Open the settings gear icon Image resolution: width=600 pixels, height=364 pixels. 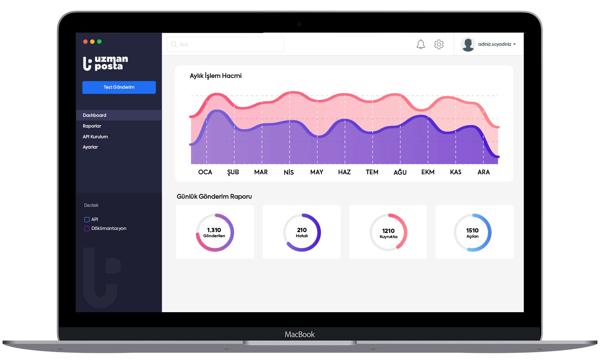[439, 44]
